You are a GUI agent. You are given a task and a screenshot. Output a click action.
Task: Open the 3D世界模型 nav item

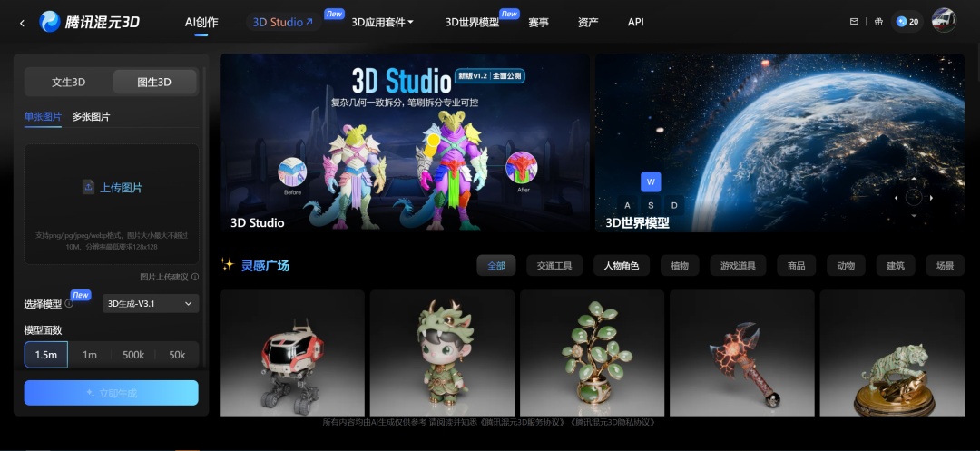tap(472, 22)
